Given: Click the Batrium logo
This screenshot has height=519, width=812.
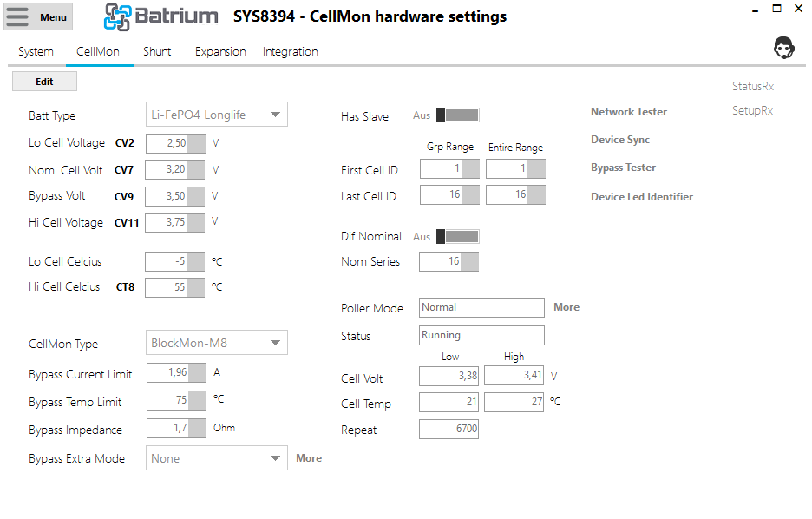Looking at the screenshot, I should pos(161,16).
